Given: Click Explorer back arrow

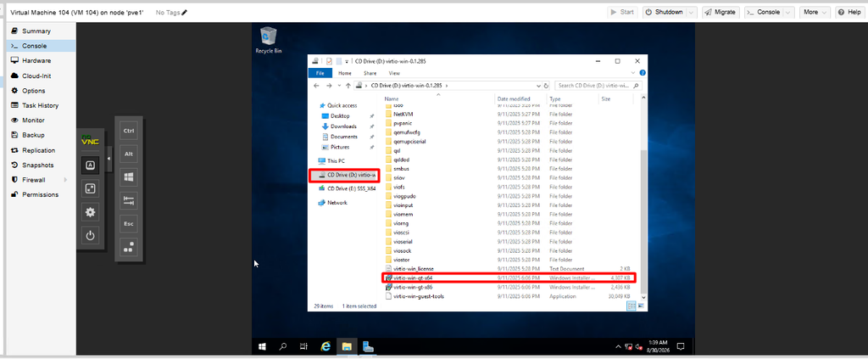Looking at the screenshot, I should tap(316, 86).
